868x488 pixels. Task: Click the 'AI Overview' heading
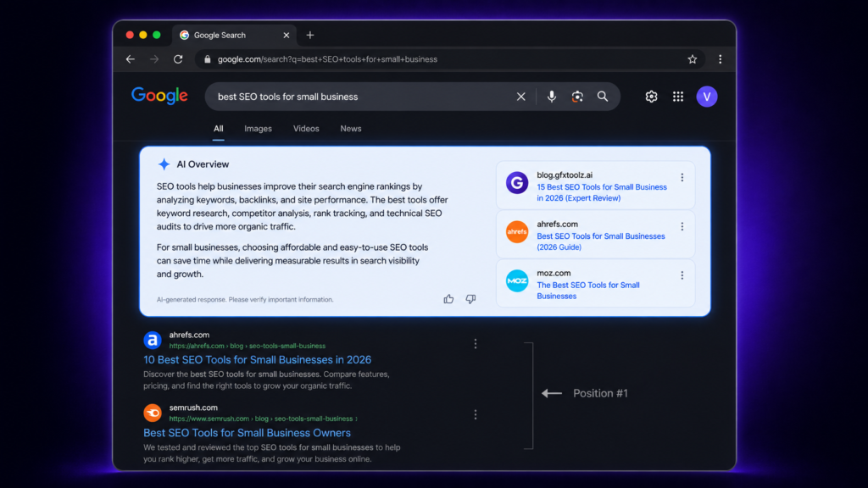click(203, 164)
